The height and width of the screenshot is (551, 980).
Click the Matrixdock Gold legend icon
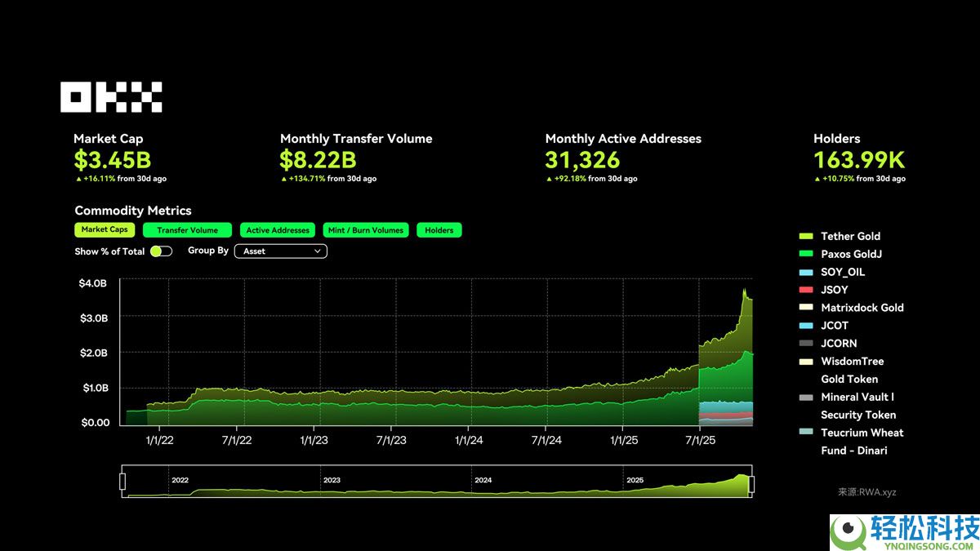coord(806,308)
